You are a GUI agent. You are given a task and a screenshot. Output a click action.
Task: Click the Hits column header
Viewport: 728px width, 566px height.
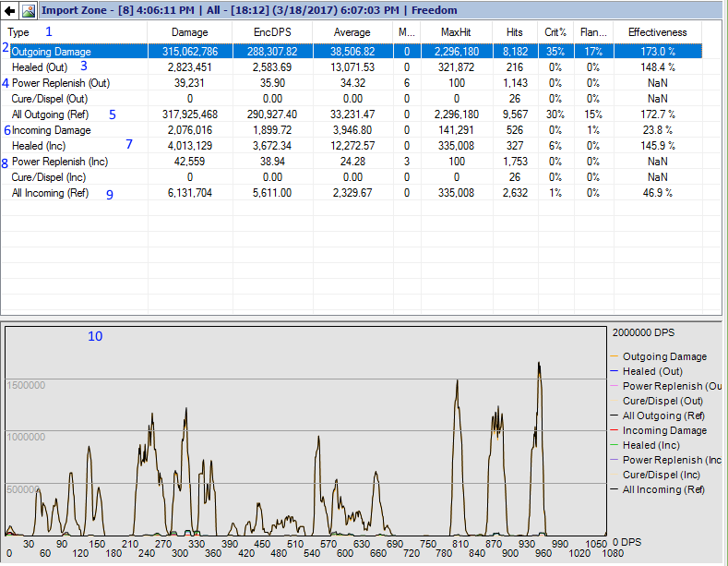(x=514, y=32)
